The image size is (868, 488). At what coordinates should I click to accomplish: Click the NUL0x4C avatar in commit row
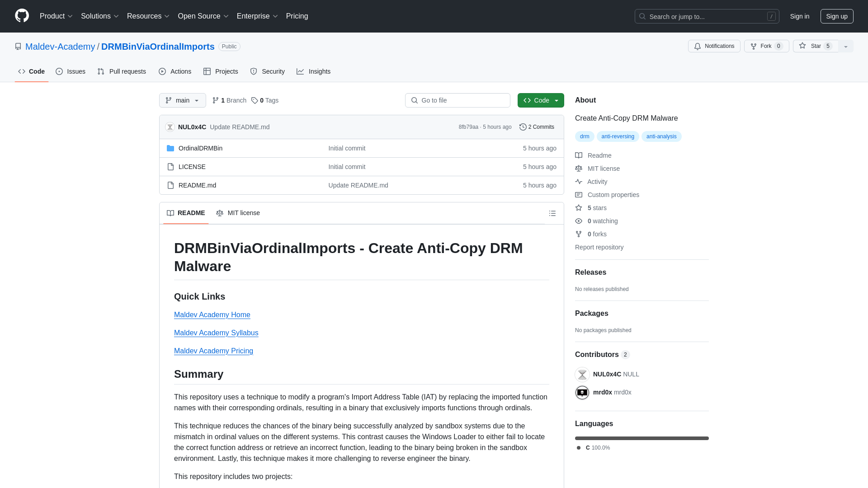pyautogui.click(x=170, y=127)
